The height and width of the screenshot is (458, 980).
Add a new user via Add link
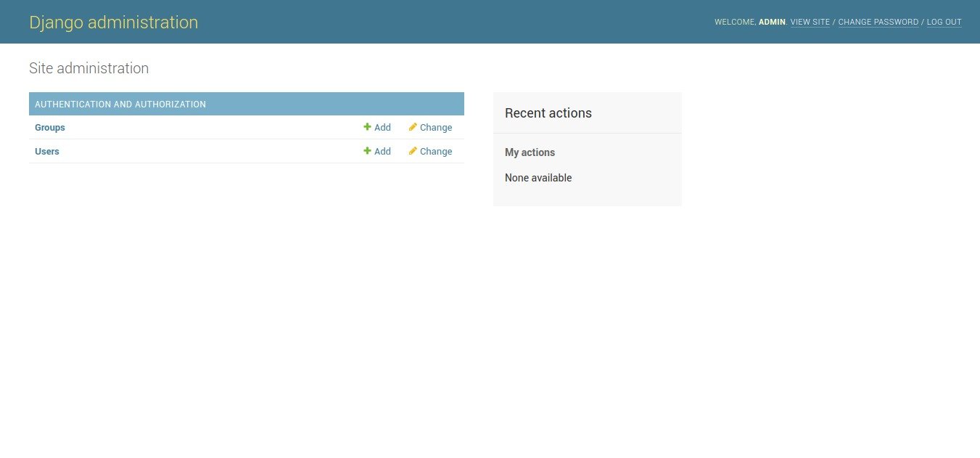(382, 152)
